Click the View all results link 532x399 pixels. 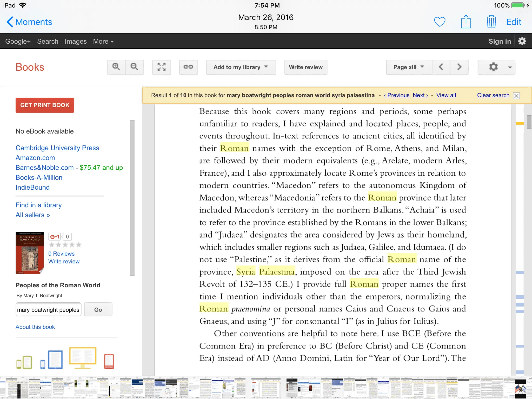pyautogui.click(x=446, y=95)
